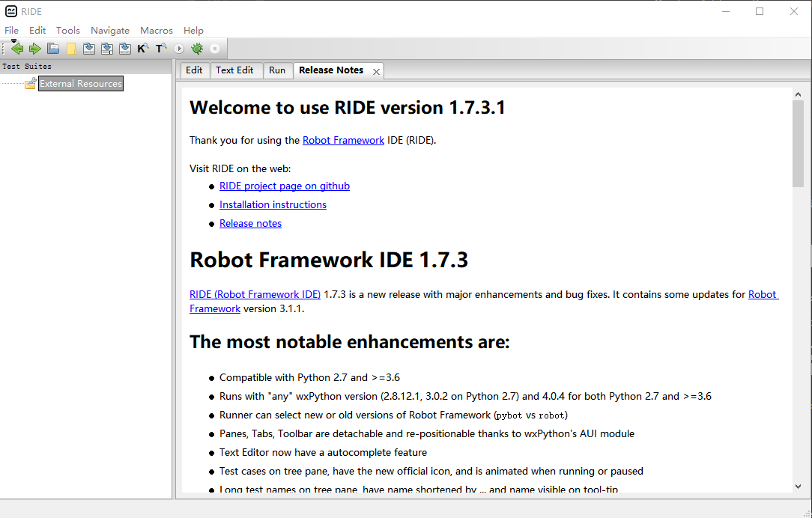Navigate back using the green left arrow

pyautogui.click(x=17, y=48)
